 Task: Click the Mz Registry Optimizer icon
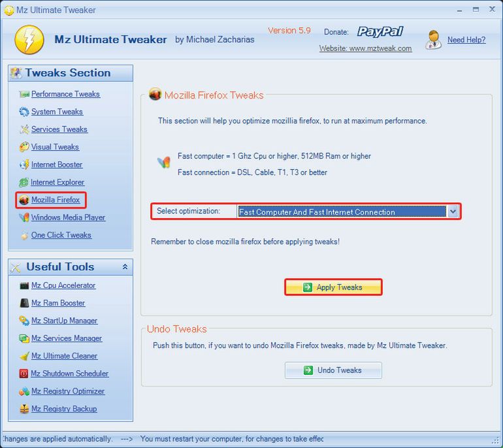(24, 391)
